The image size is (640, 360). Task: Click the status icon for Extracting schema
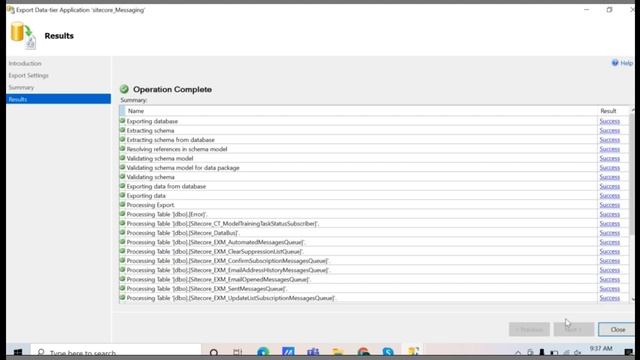point(122,130)
